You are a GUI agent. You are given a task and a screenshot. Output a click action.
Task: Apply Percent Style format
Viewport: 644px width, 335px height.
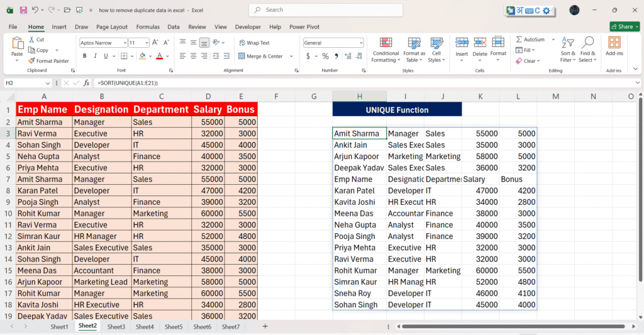click(325, 56)
